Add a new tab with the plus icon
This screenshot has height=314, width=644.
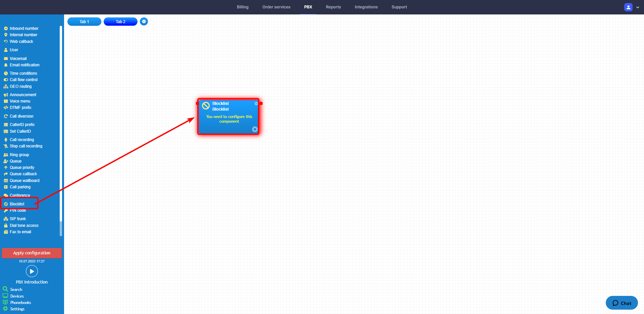[x=144, y=21]
